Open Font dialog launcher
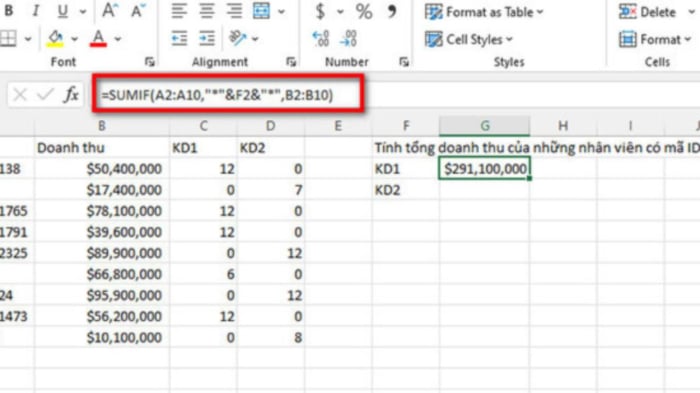Viewport: 700px width, 393px height. (x=150, y=62)
